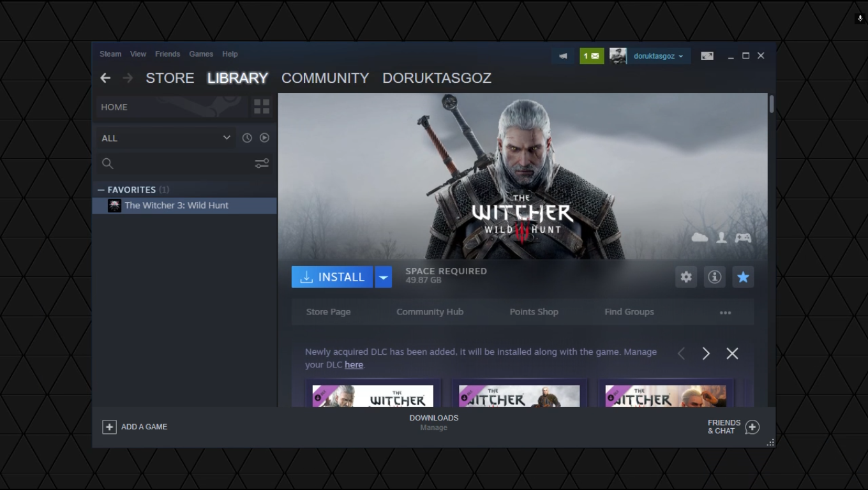Screen dimensions: 868x490
Task: Switch to the STORE tab
Action: click(170, 78)
